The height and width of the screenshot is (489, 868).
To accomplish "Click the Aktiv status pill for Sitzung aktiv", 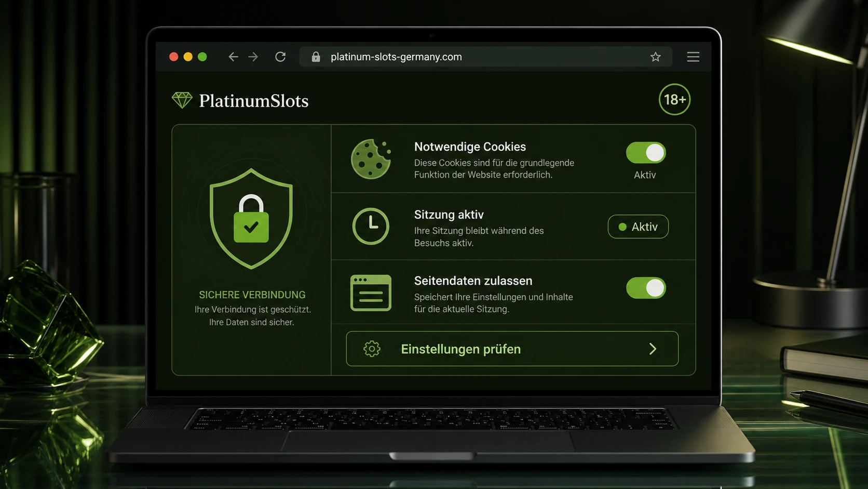I will click(638, 227).
